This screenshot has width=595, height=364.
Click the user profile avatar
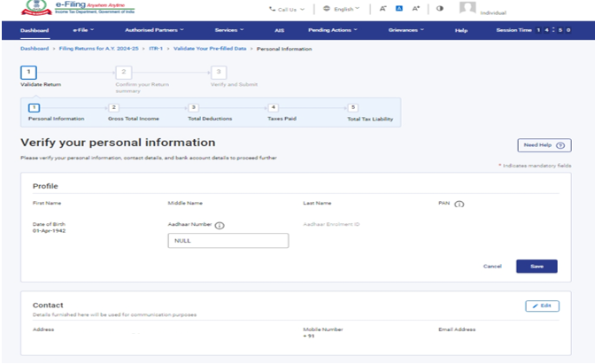[x=467, y=9]
